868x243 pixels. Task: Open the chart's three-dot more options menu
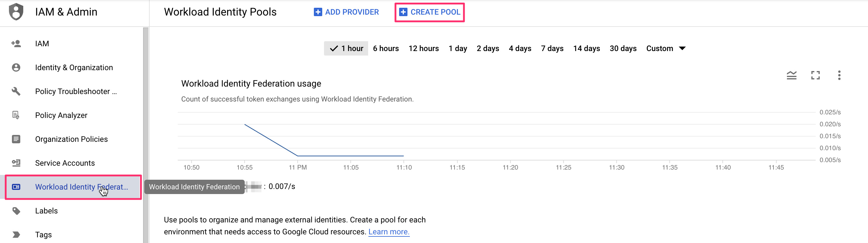839,75
